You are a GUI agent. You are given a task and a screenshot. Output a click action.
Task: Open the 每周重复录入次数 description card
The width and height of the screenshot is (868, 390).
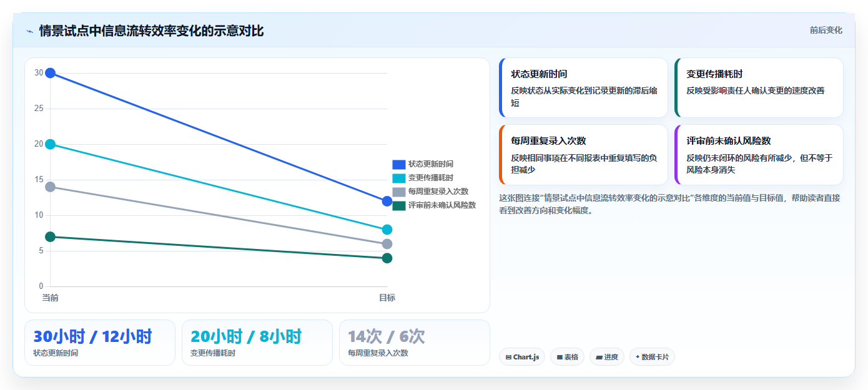point(583,155)
